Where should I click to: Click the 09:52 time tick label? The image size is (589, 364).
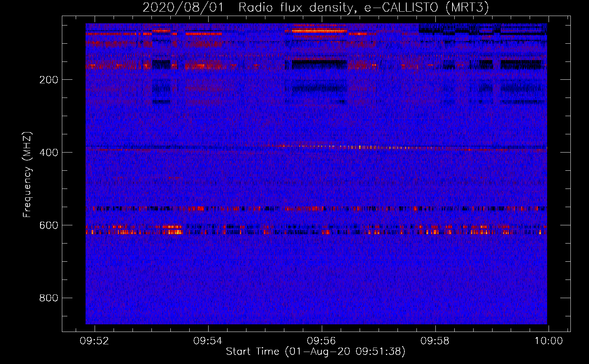click(x=95, y=341)
